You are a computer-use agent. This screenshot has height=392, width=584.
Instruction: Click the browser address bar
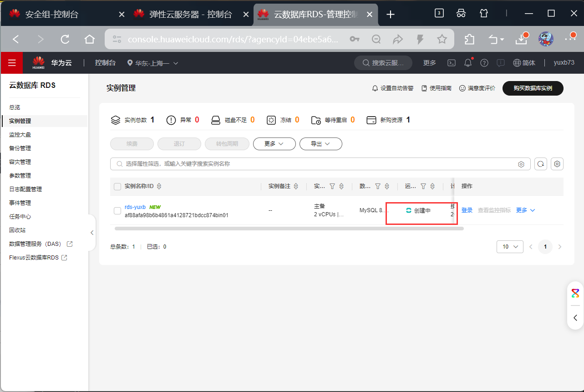232,39
